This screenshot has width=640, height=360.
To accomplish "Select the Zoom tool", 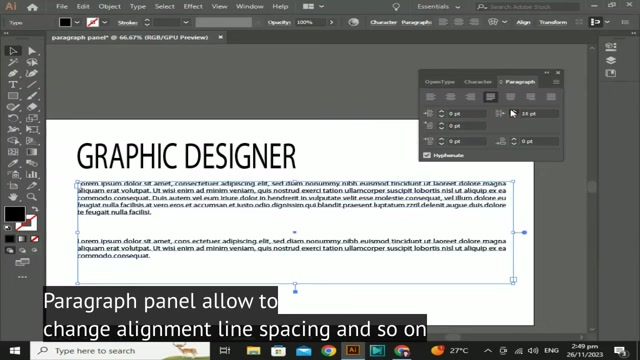I will coord(32,197).
